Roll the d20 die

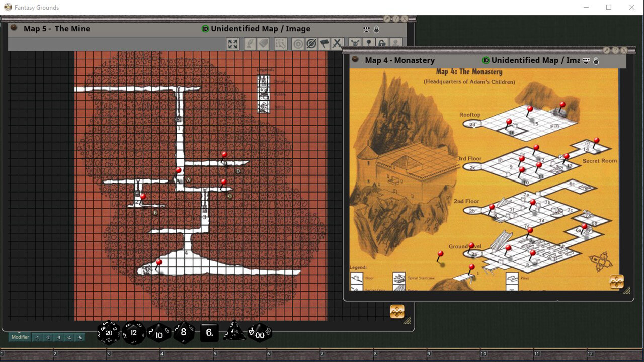(109, 332)
